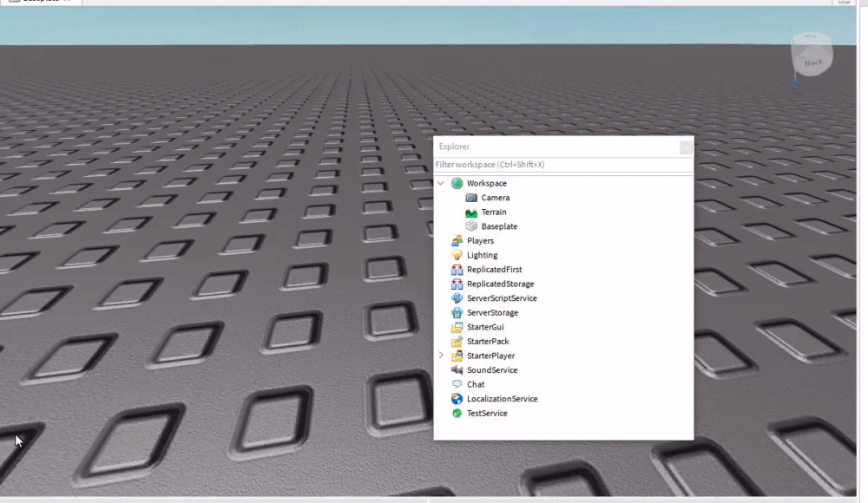Click the Baseplate part icon
The height and width of the screenshot is (503, 868).
point(471,226)
